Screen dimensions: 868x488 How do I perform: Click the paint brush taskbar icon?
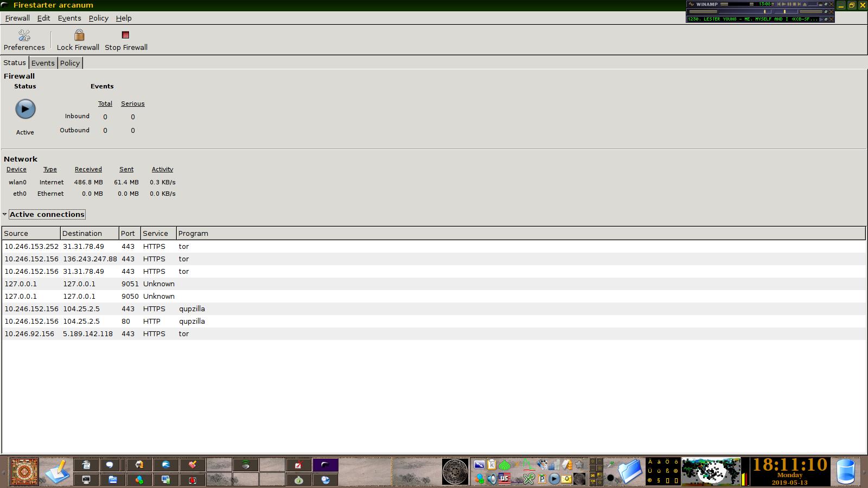point(193,465)
